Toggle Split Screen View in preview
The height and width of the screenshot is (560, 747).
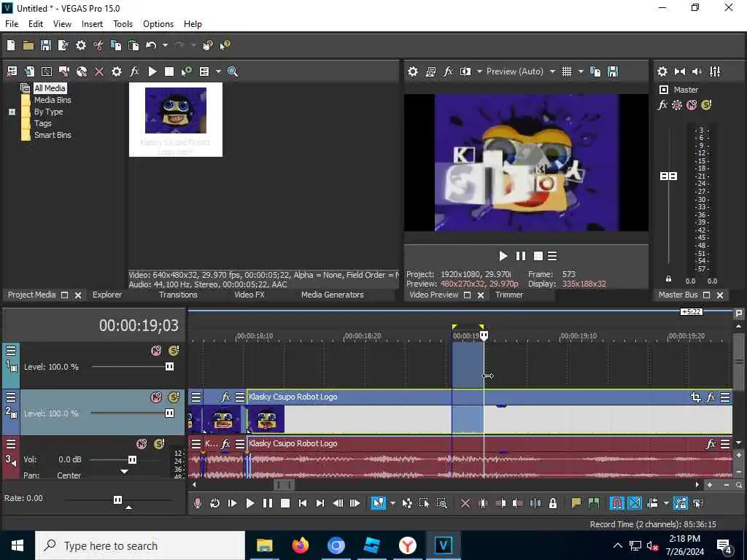(x=465, y=71)
